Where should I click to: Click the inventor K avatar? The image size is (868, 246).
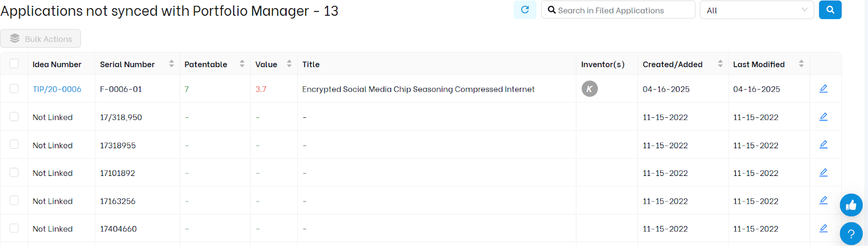coord(590,89)
